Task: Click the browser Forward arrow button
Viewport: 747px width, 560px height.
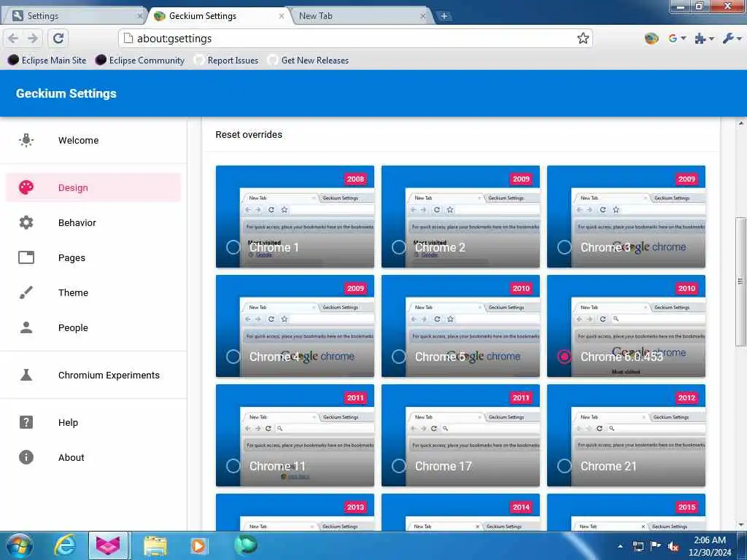Action: pos(32,38)
